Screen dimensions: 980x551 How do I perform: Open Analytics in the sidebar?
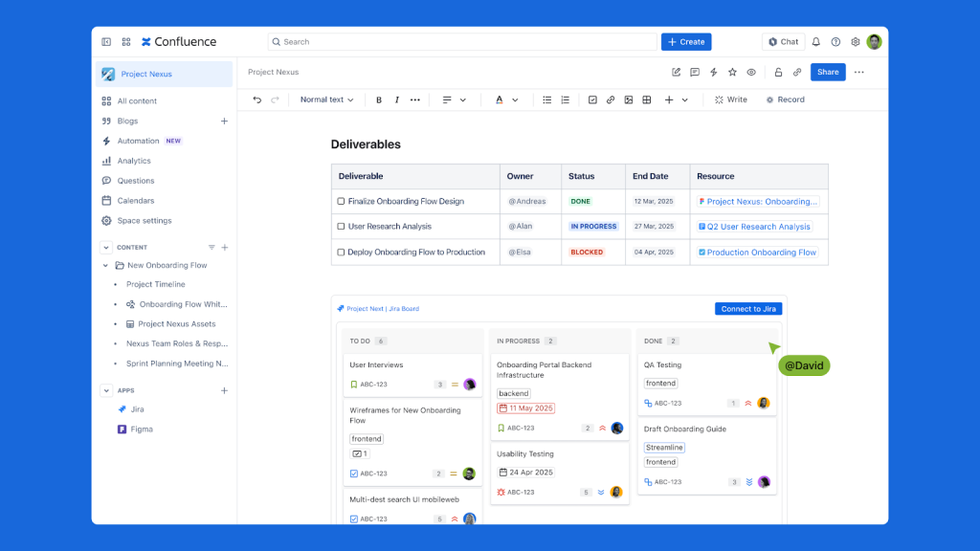click(x=134, y=161)
